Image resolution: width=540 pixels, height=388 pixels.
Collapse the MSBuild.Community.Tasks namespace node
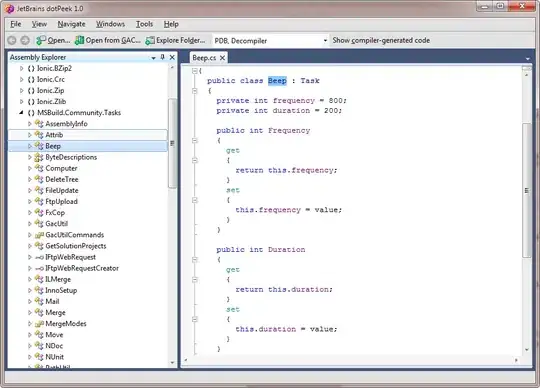(x=21, y=112)
